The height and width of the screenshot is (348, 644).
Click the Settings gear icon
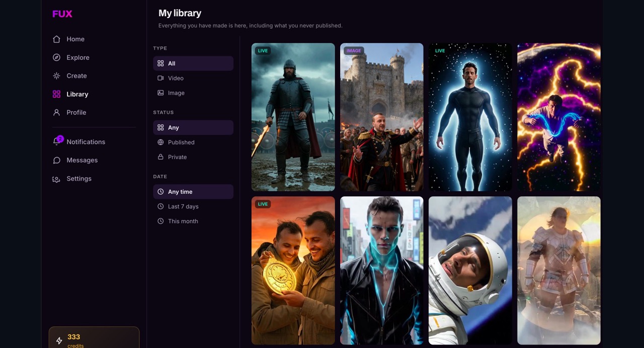coord(56,179)
